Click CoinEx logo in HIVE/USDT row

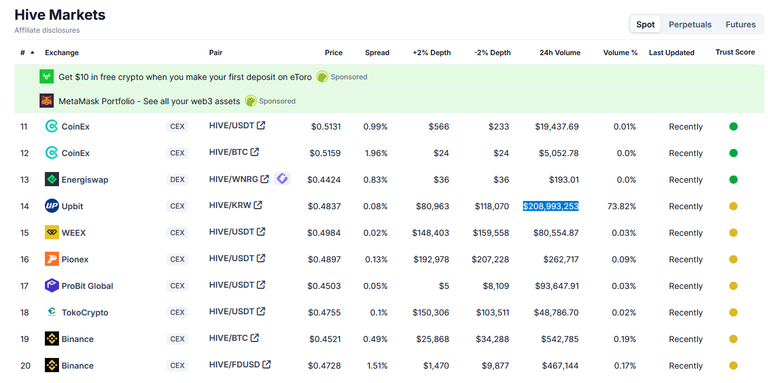(51, 126)
